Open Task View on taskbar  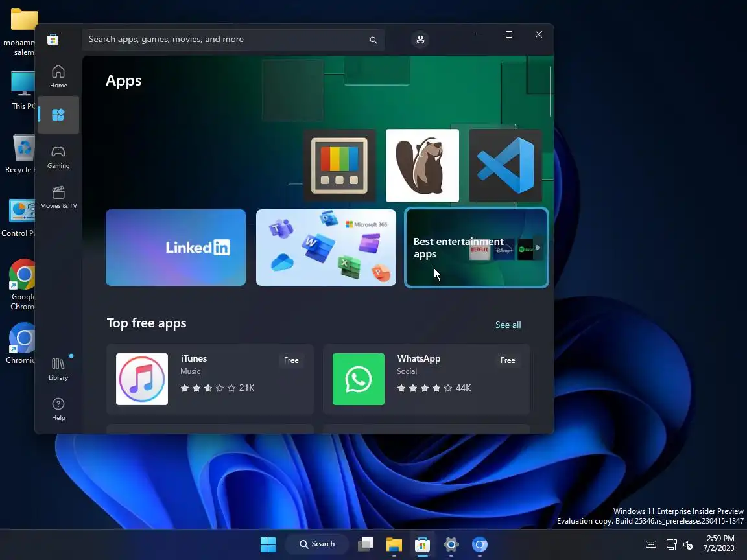coord(366,544)
